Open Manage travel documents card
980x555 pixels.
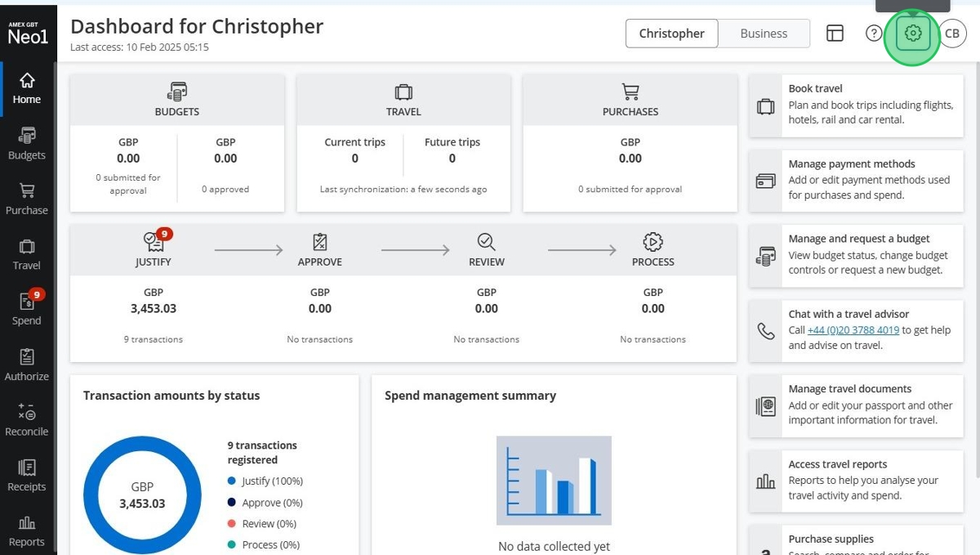click(856, 406)
